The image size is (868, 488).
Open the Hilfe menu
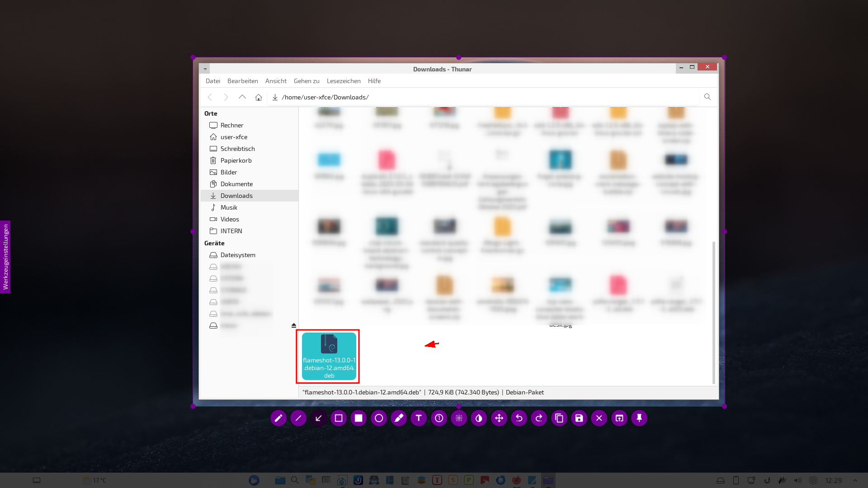coord(374,81)
